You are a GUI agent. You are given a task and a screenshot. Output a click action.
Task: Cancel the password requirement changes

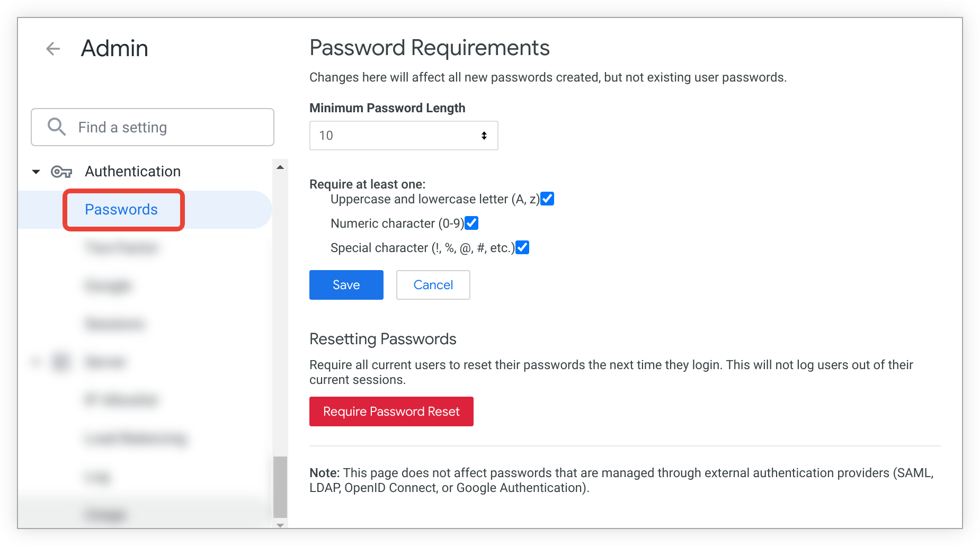(433, 285)
